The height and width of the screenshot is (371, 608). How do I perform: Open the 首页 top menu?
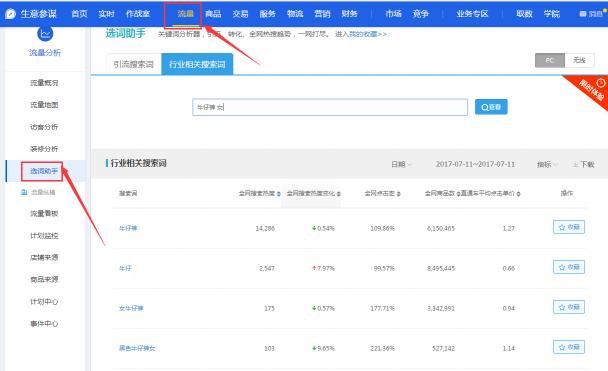click(79, 14)
